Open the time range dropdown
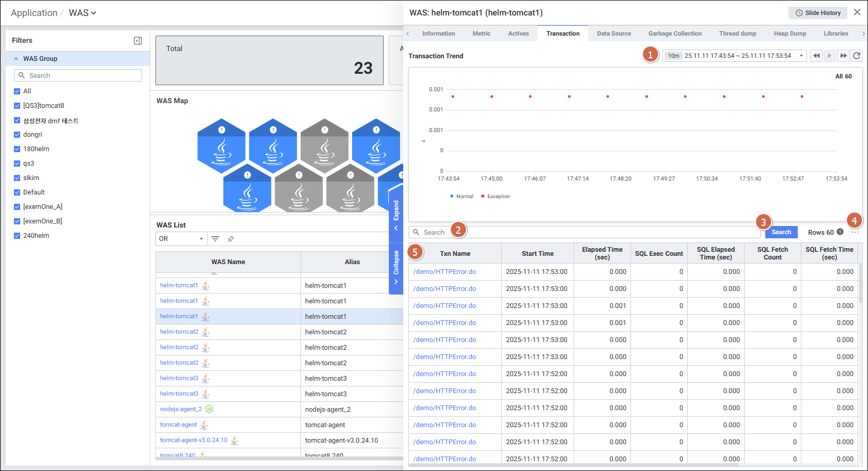 point(801,56)
